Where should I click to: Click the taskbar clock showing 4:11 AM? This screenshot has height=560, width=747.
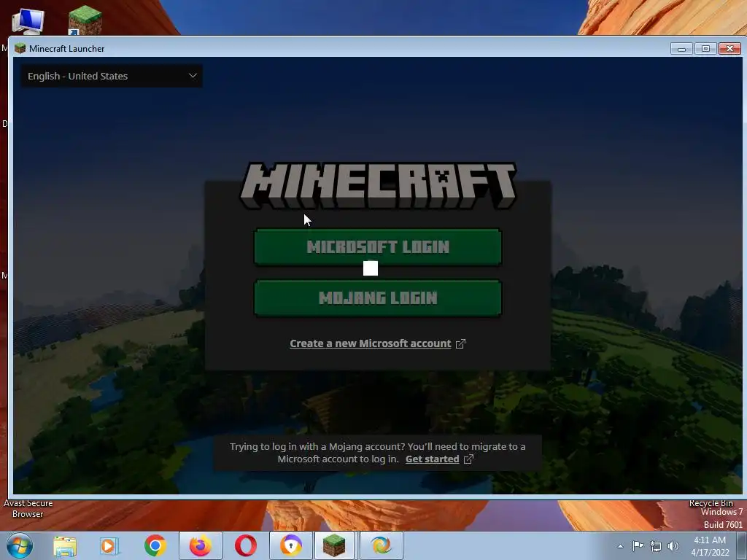(710, 546)
